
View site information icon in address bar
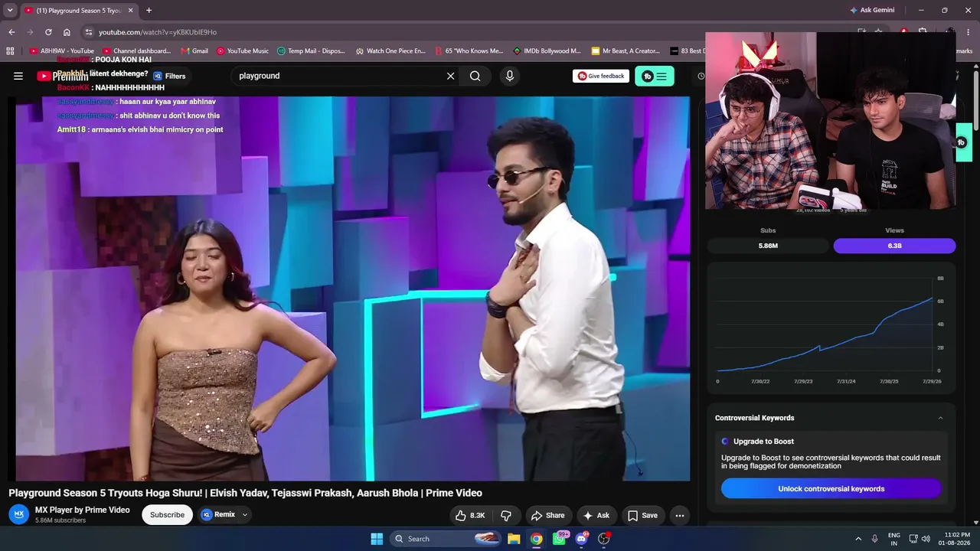[x=89, y=32]
